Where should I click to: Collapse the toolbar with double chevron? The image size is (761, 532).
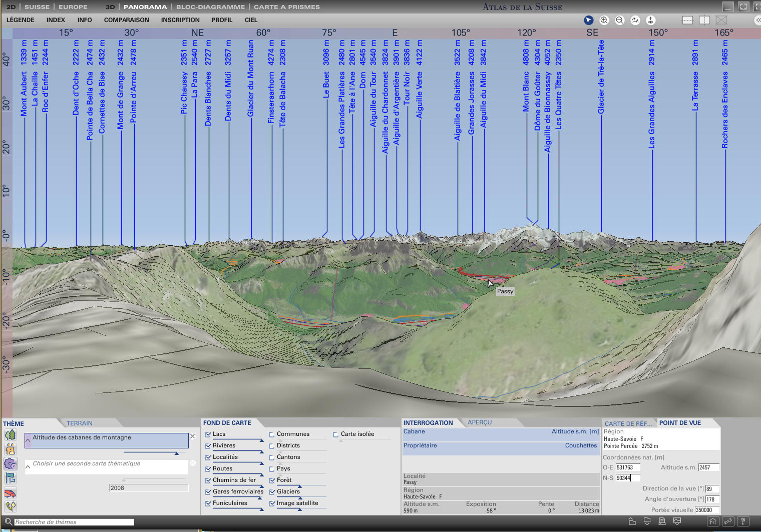pyautogui.click(x=757, y=20)
